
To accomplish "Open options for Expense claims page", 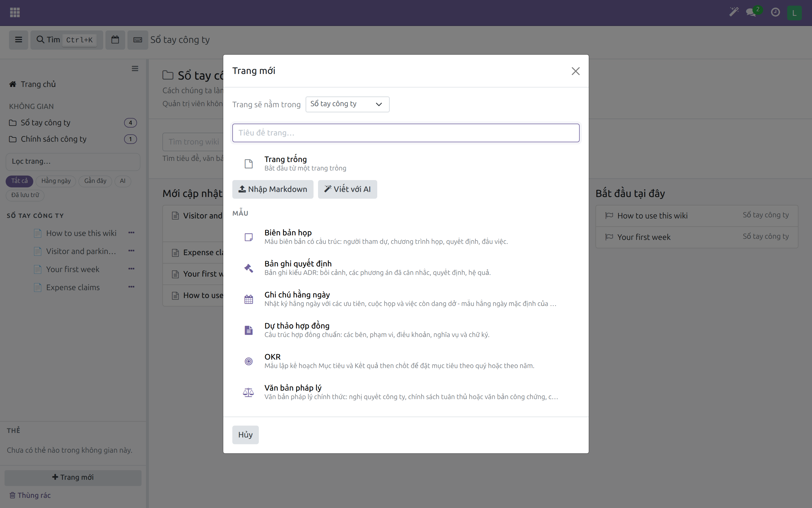I will (131, 287).
